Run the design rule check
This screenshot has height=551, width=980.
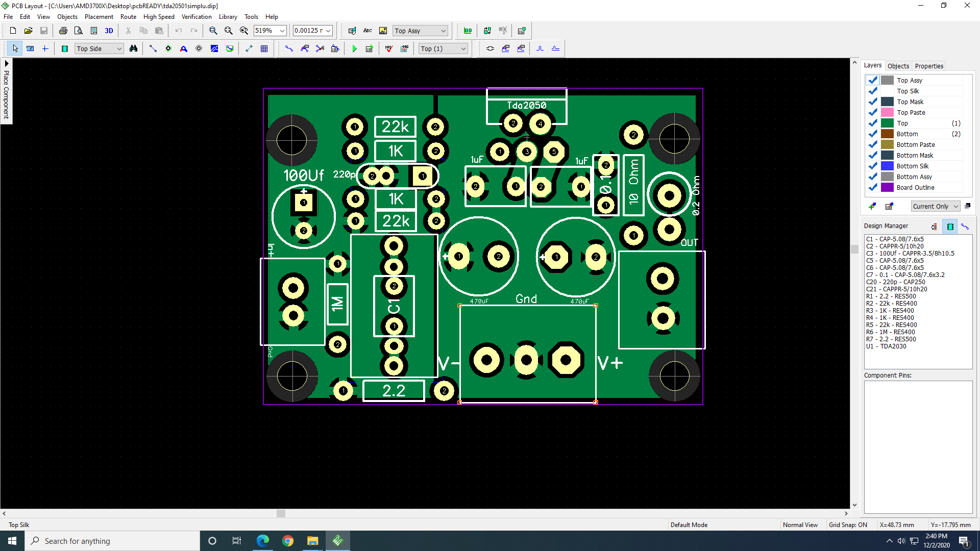(389, 48)
